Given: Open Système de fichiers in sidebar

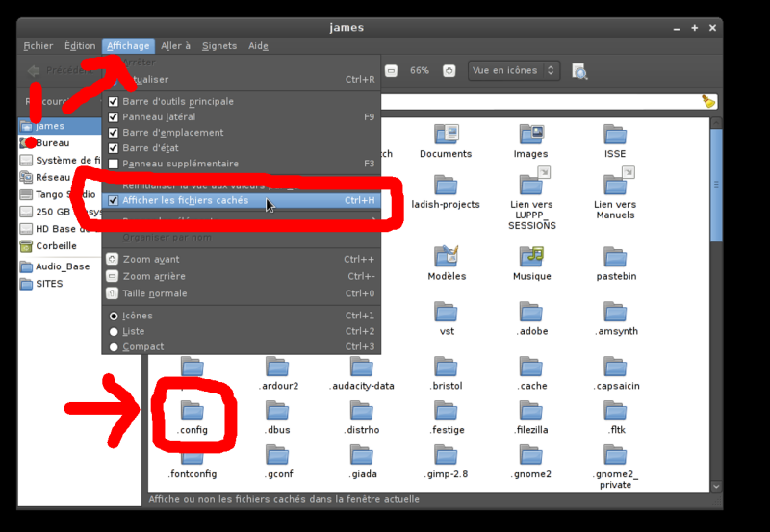Looking at the screenshot, I should point(60,160).
